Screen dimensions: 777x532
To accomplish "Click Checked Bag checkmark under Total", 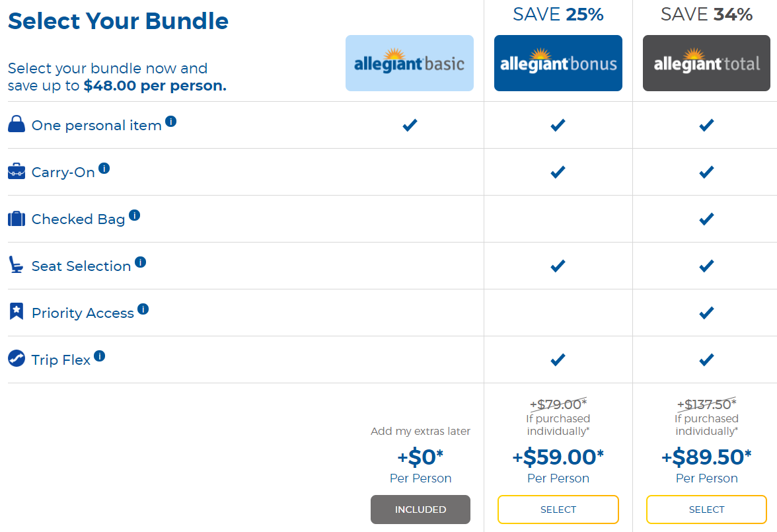I will pos(706,219).
